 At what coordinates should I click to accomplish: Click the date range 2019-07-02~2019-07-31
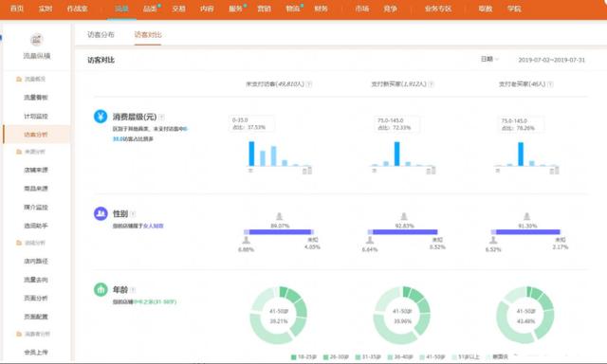[x=551, y=60]
